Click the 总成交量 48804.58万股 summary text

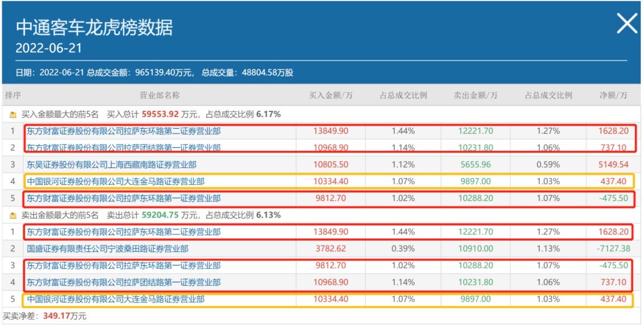point(247,73)
